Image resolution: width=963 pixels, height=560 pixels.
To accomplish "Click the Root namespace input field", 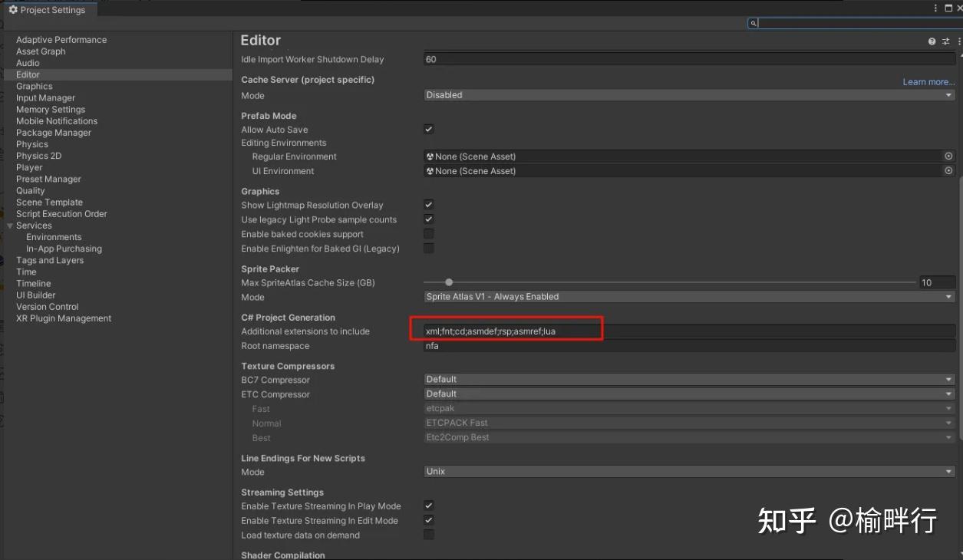I will (x=689, y=346).
